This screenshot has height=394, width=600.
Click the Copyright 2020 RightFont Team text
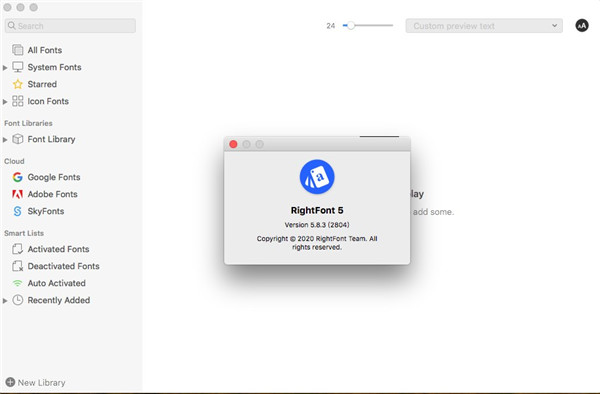coord(317,243)
